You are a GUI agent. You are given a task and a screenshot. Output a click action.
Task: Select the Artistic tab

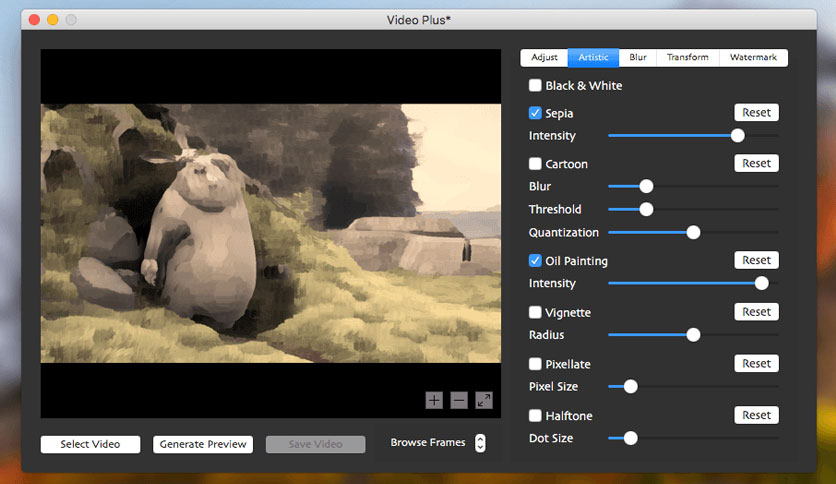click(x=593, y=58)
